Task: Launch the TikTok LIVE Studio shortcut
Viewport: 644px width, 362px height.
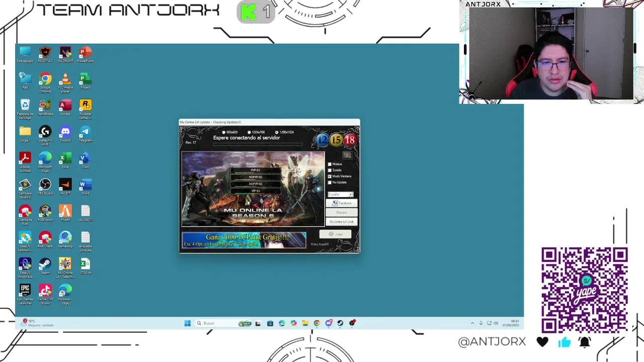Action: (x=45, y=295)
